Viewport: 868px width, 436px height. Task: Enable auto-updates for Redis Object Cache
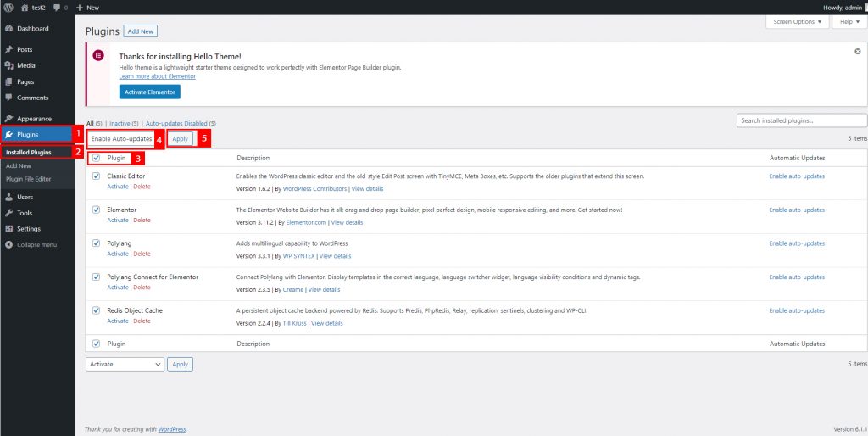[x=796, y=310]
